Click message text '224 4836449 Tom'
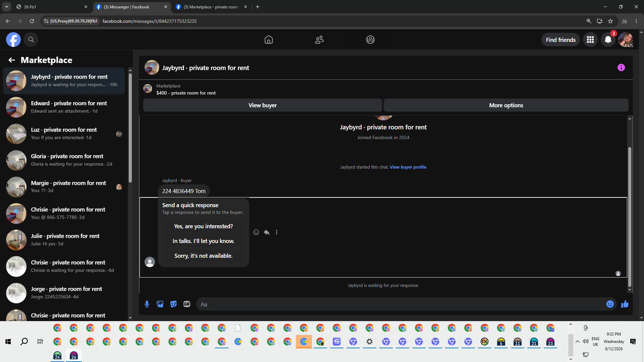 pos(184,191)
